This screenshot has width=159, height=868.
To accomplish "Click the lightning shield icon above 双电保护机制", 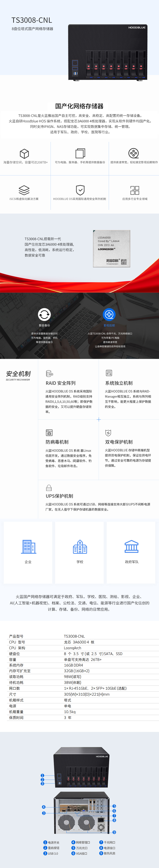I will pyautogui.click(x=108, y=433).
